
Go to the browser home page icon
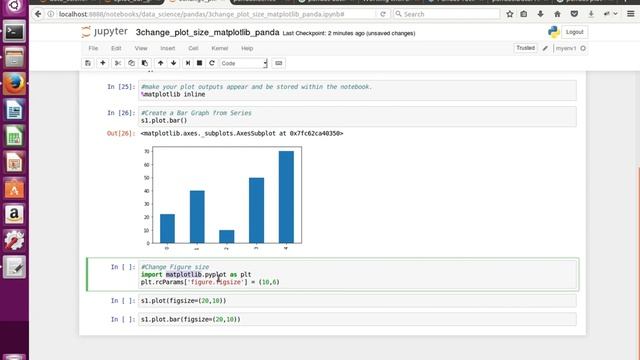(557, 14)
